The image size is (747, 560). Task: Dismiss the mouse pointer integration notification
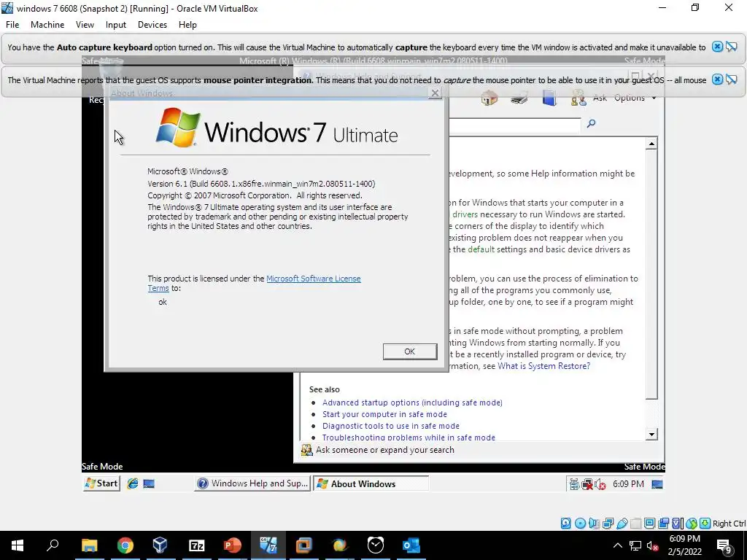717,79
